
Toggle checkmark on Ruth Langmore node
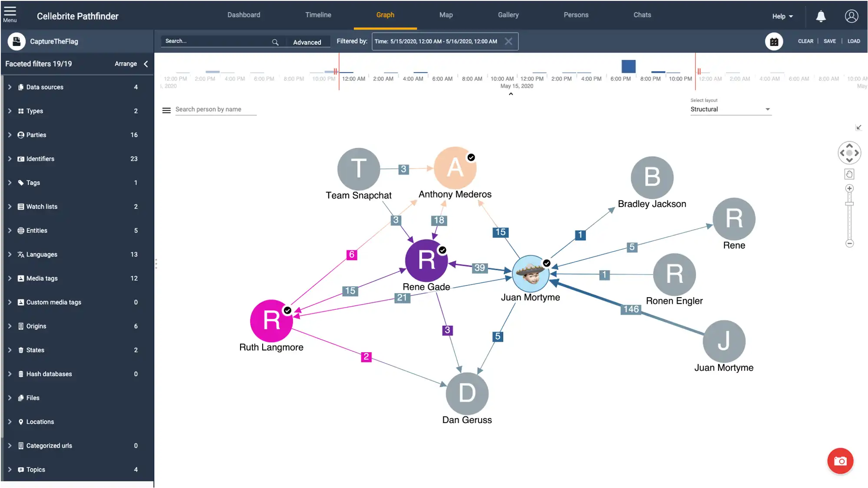pyautogui.click(x=287, y=311)
